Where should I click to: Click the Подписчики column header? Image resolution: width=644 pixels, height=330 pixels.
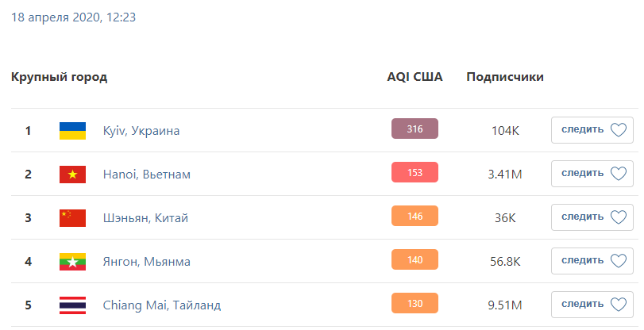click(x=505, y=77)
